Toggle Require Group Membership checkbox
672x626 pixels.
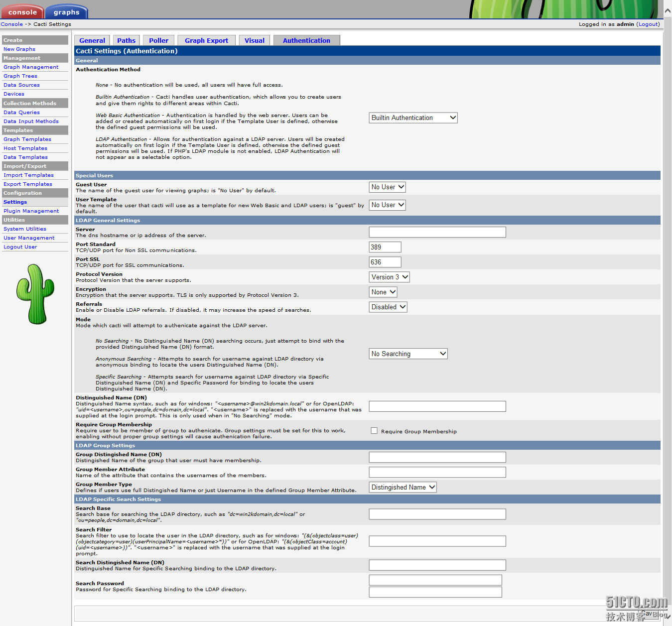374,431
